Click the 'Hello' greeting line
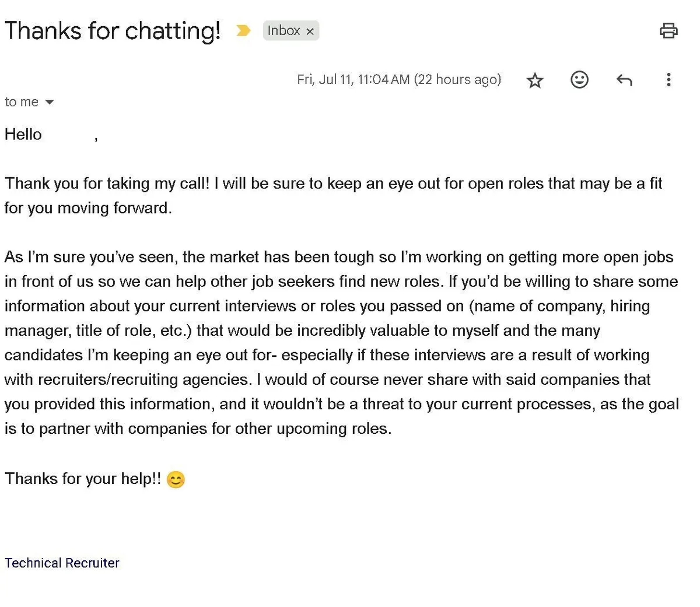 [x=23, y=135]
